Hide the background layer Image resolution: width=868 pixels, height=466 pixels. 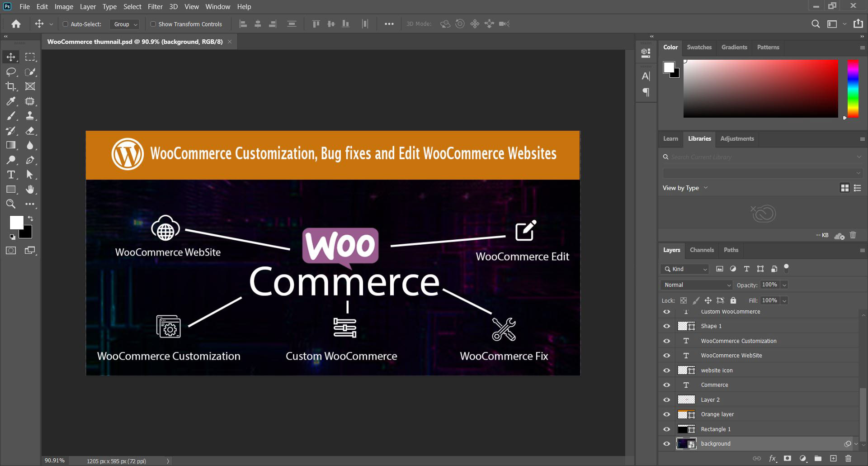pos(666,444)
